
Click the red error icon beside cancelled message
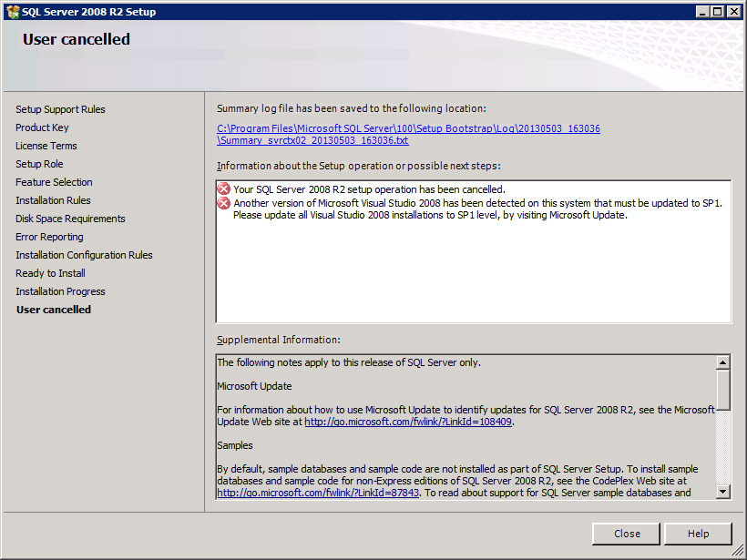(x=223, y=188)
